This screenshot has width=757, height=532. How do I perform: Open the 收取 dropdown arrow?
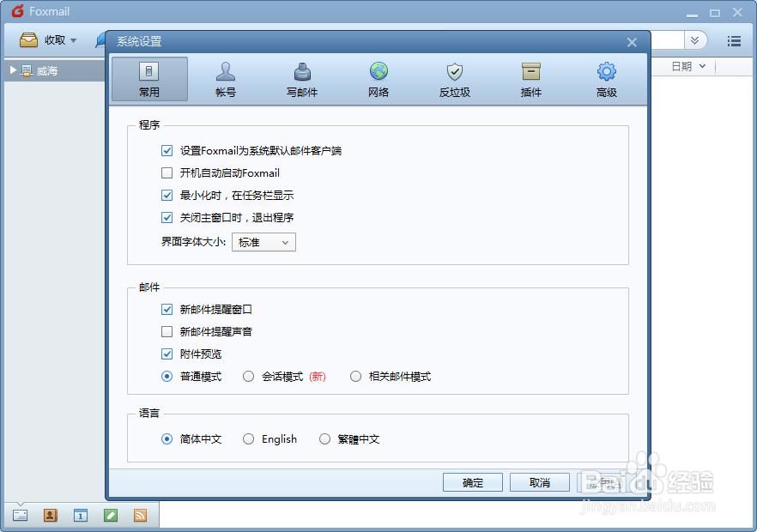pyautogui.click(x=74, y=40)
